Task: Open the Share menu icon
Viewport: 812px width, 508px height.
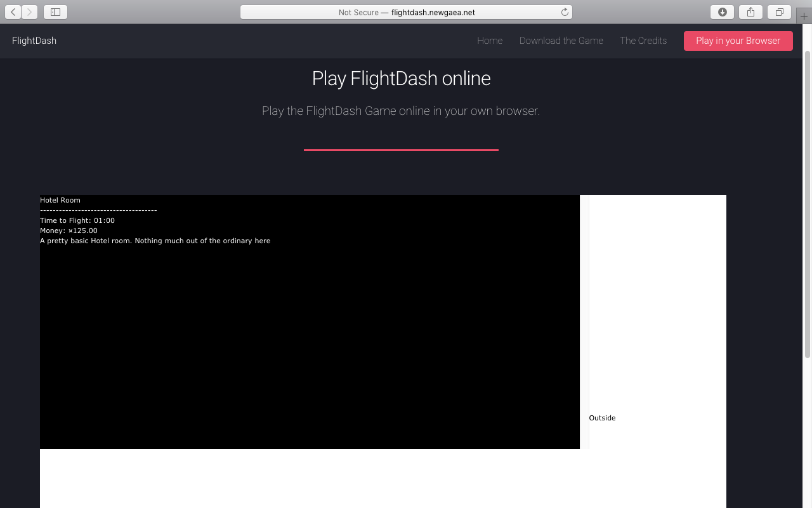Action: [x=750, y=12]
